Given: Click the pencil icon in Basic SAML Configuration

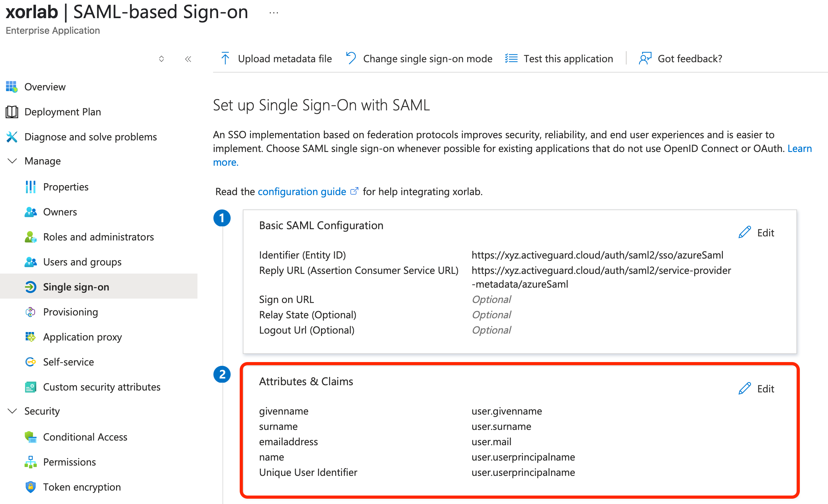Looking at the screenshot, I should click(744, 232).
